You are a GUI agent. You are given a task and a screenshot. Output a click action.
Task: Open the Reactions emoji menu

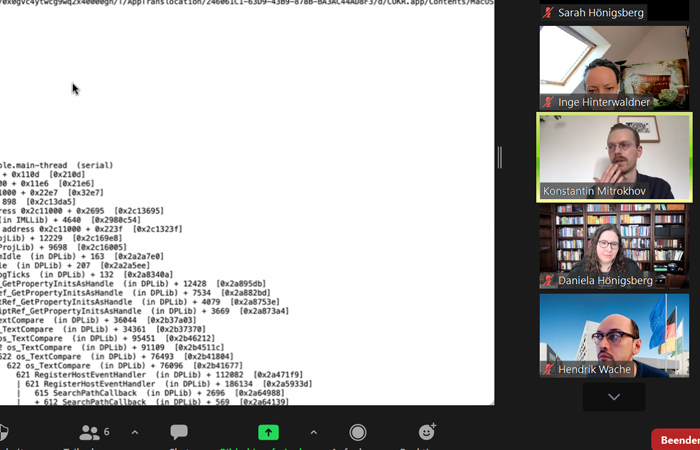(427, 432)
